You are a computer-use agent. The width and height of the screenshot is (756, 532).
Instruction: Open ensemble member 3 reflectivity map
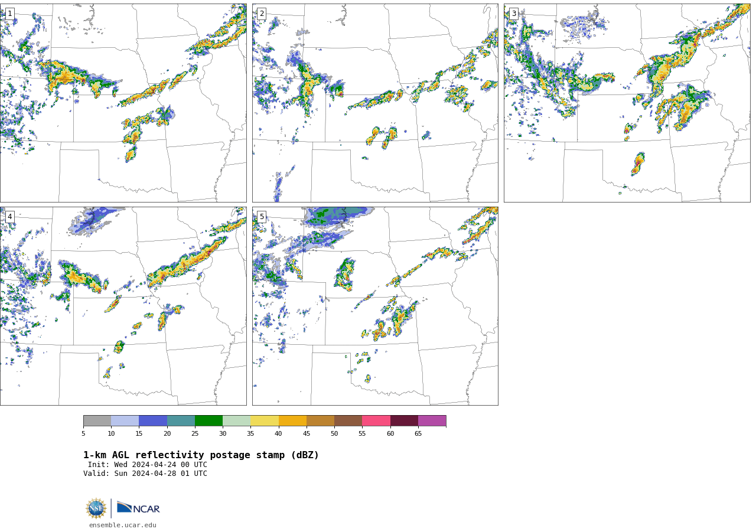[627, 103]
